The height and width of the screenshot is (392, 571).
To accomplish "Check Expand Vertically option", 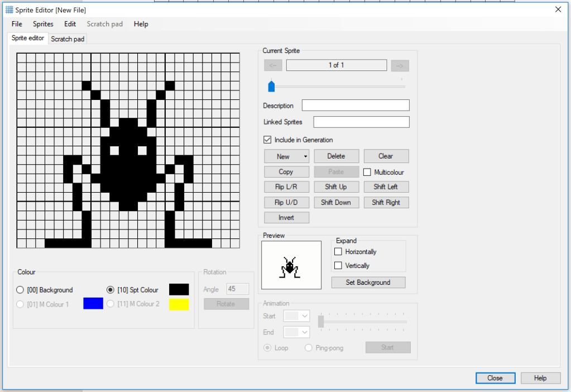I will (x=338, y=266).
